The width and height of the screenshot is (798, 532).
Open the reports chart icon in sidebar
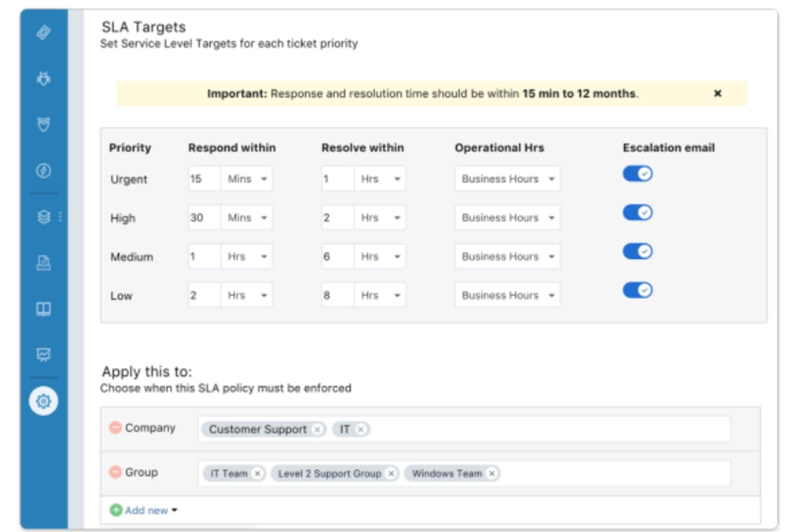44,355
